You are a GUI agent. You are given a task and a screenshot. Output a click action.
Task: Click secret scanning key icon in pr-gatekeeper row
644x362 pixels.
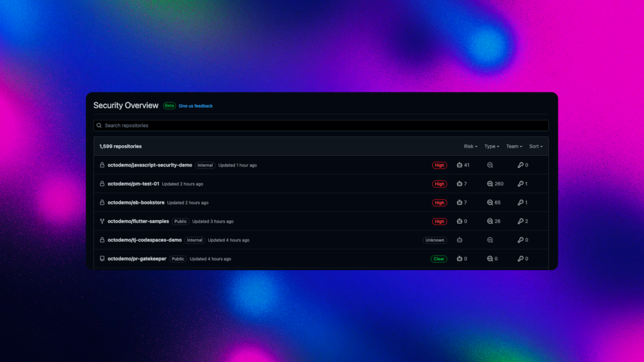pos(520,258)
